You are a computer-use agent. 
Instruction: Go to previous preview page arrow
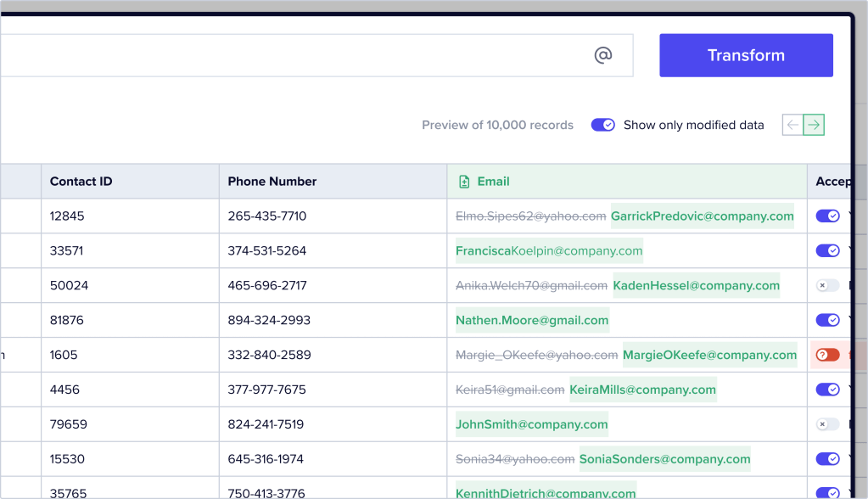(792, 125)
